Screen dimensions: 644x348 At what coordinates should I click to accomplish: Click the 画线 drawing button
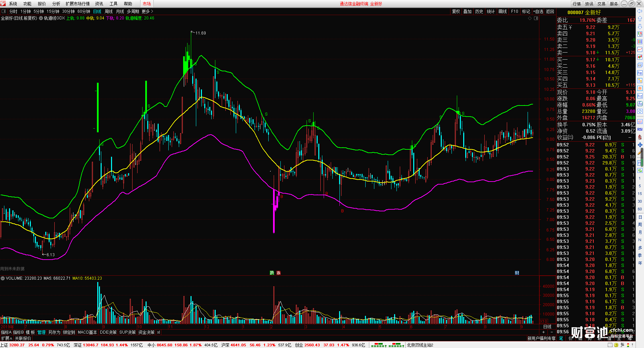(x=503, y=11)
